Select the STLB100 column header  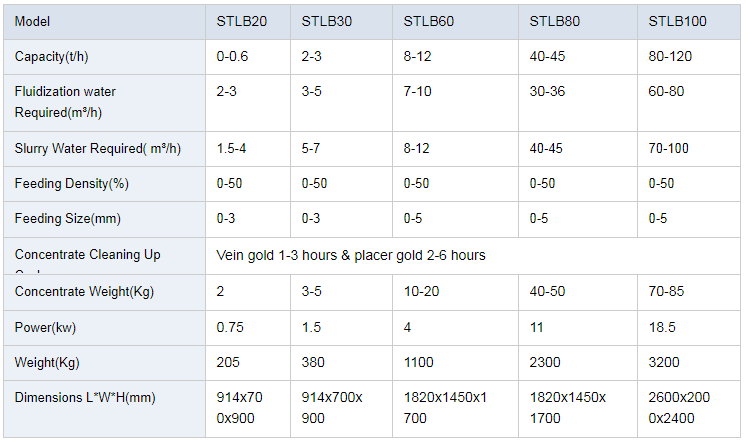pyautogui.click(x=678, y=21)
